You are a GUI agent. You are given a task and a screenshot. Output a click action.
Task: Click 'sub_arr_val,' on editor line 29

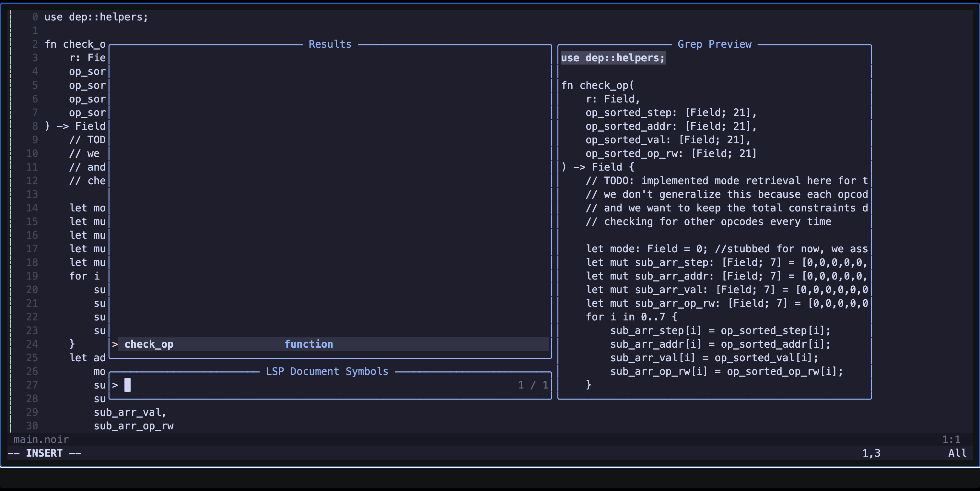(x=130, y=413)
